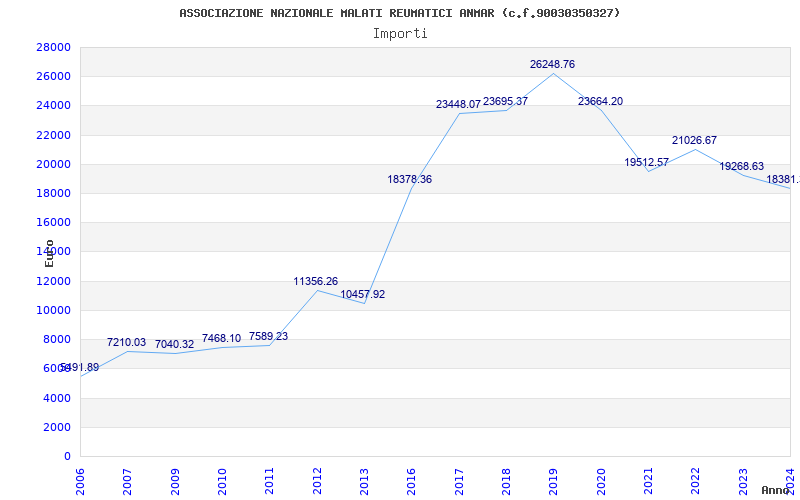Select the 2006 year axis label
Image resolution: width=800 pixels, height=500 pixels.
click(80, 481)
